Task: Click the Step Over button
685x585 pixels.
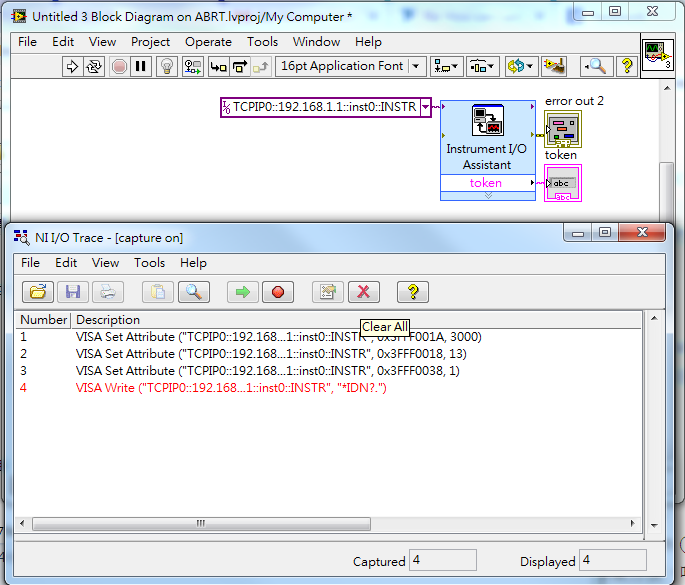Action: pos(240,66)
